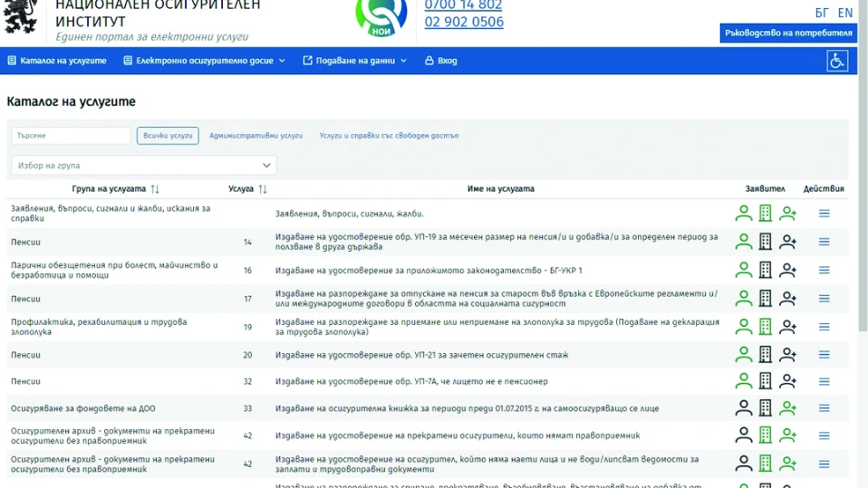Switch language to EN
Image resolution: width=868 pixels, height=488 pixels.
coord(844,13)
